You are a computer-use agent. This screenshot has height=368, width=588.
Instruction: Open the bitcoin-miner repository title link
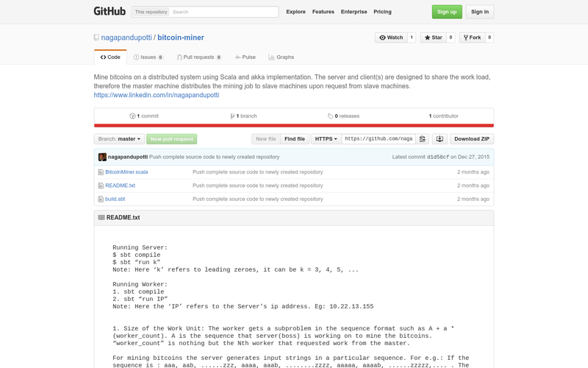181,38
